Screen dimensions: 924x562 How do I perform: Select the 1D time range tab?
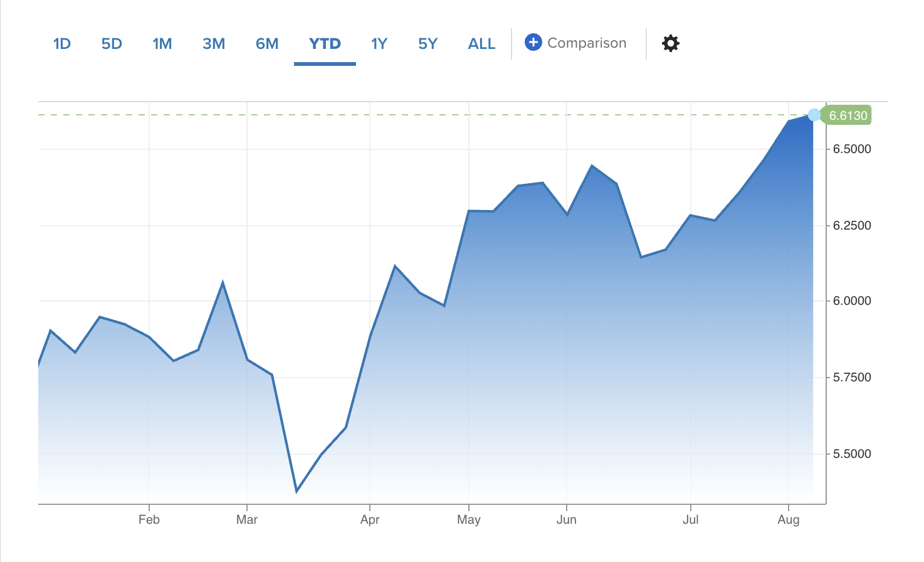pos(62,44)
